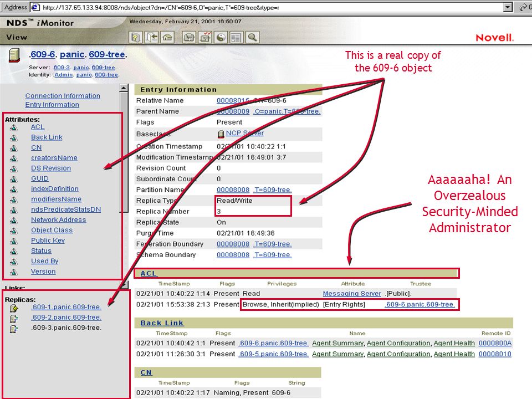Open the Used By attribute link

45,261
